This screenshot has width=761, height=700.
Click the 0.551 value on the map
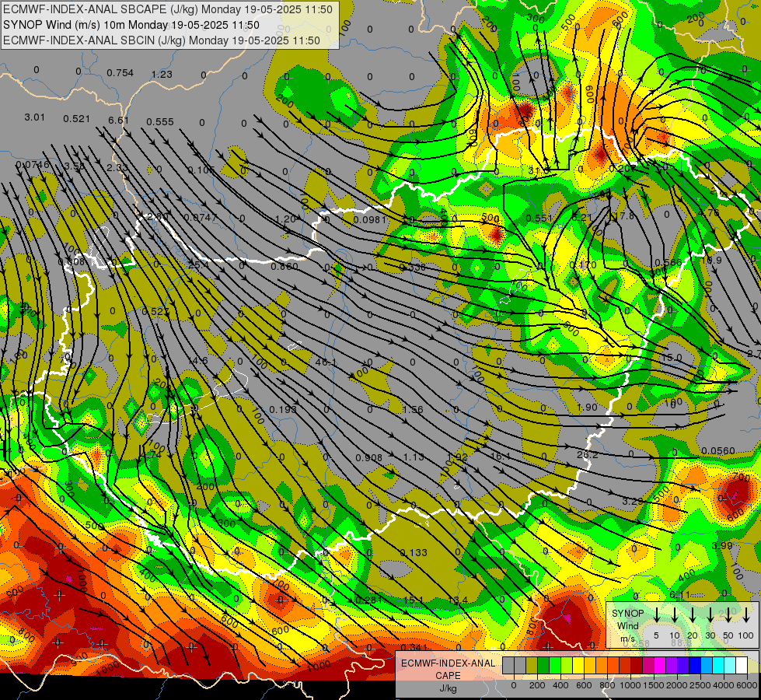[x=539, y=218]
